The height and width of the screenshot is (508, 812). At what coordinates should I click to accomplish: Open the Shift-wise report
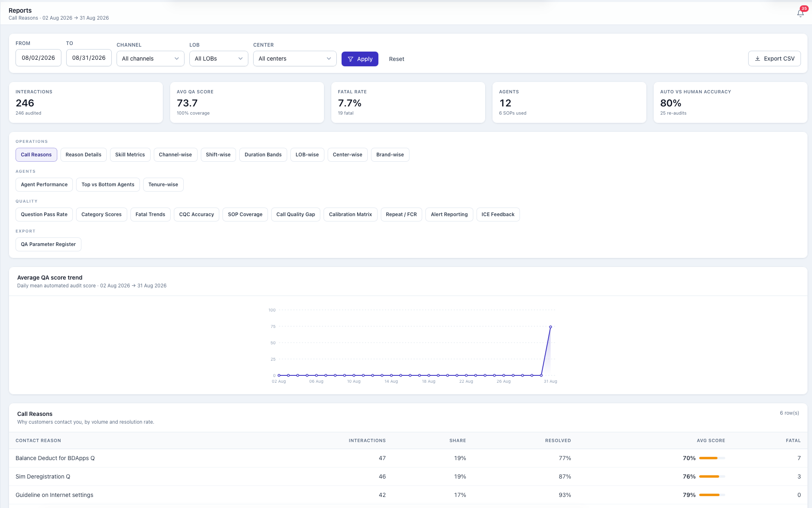tap(218, 155)
